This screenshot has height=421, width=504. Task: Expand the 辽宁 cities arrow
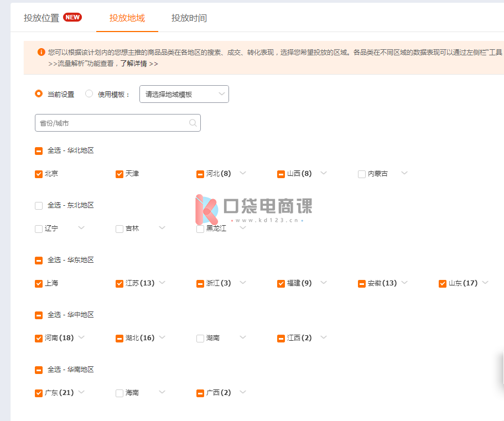coord(81,228)
